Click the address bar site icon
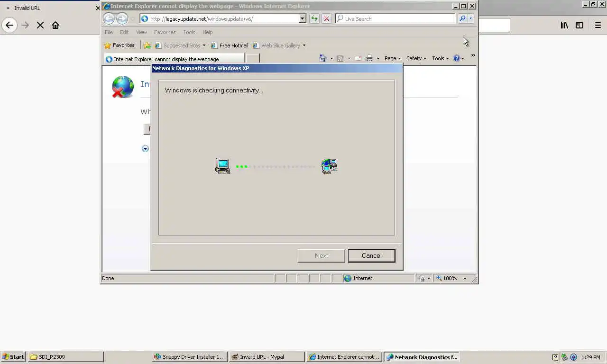The height and width of the screenshot is (364, 607). pos(145,18)
